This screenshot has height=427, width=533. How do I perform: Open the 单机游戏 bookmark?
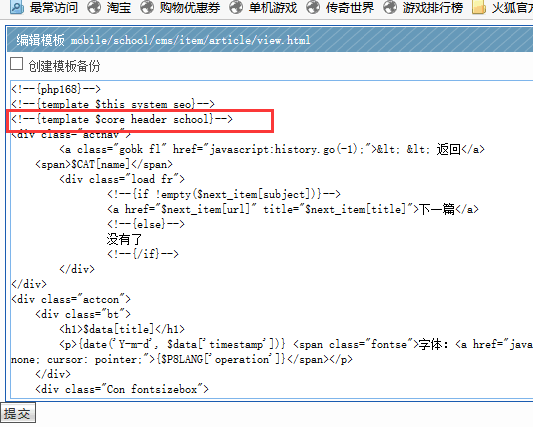[273, 7]
